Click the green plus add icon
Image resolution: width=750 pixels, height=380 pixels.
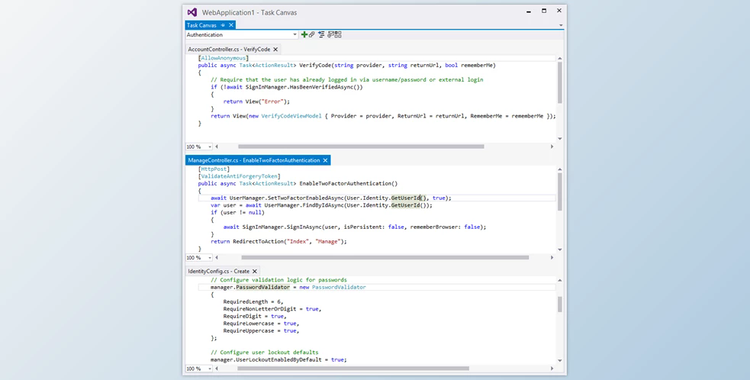304,34
